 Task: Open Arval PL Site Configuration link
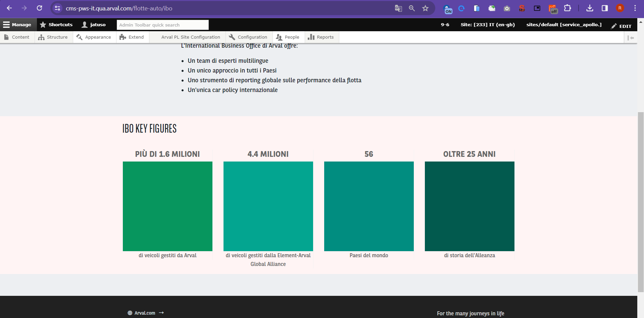tap(191, 37)
